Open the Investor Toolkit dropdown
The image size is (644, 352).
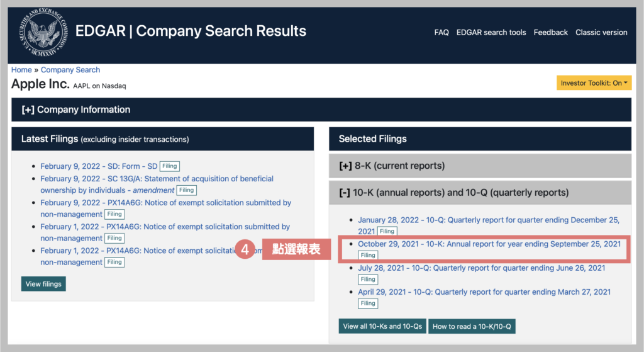pos(594,82)
